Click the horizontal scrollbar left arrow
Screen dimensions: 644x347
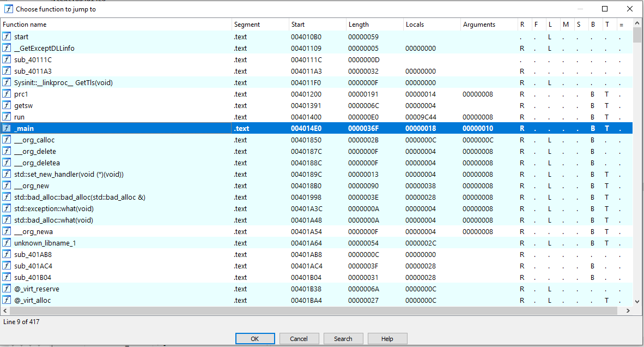pos(4,310)
